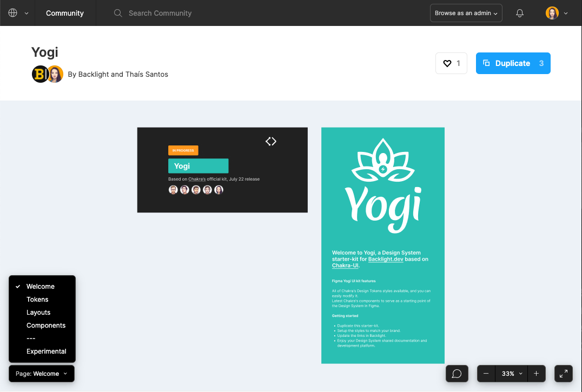This screenshot has width=582, height=392.
Task: Zoom out with the minus button
Action: click(x=486, y=374)
